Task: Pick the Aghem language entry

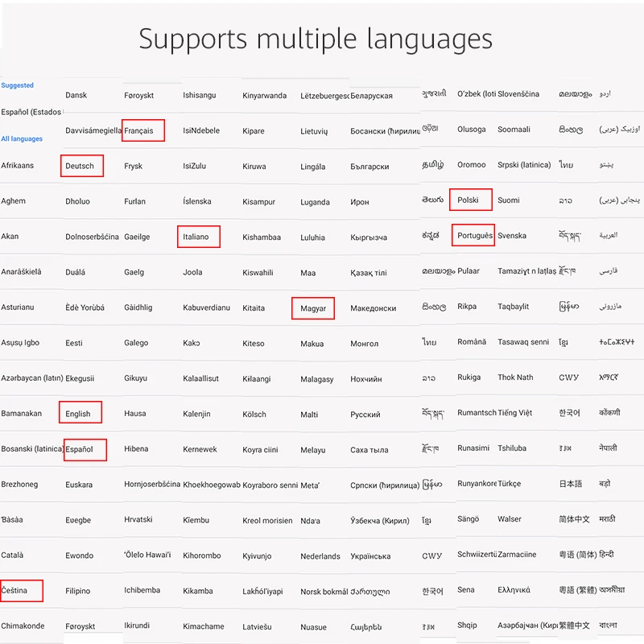Action: pyautogui.click(x=13, y=200)
